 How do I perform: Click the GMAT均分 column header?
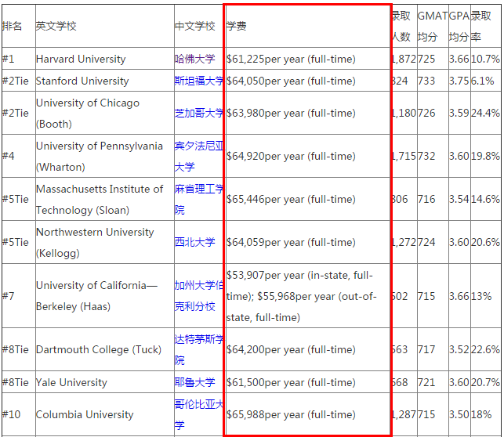coord(433,26)
